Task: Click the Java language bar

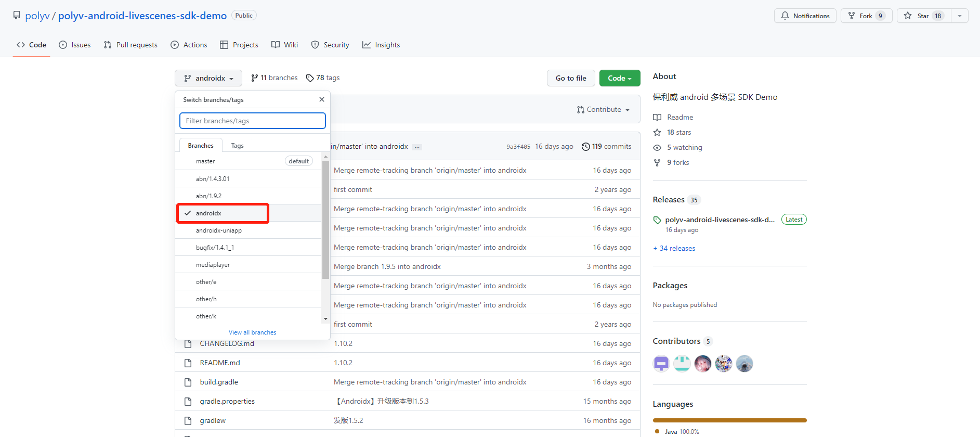Action: click(x=730, y=420)
